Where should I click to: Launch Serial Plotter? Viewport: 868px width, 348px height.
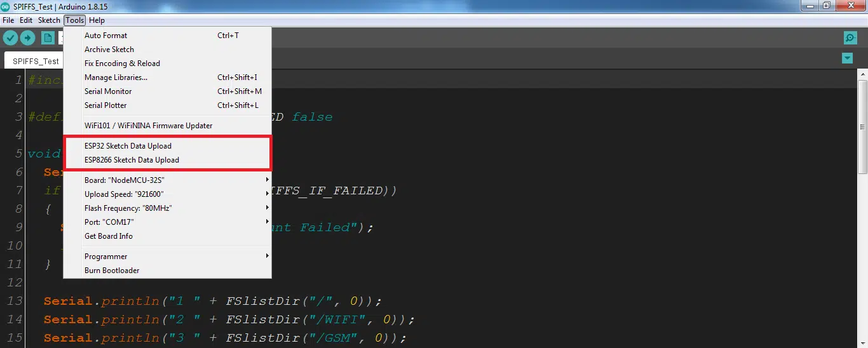[x=168, y=105]
